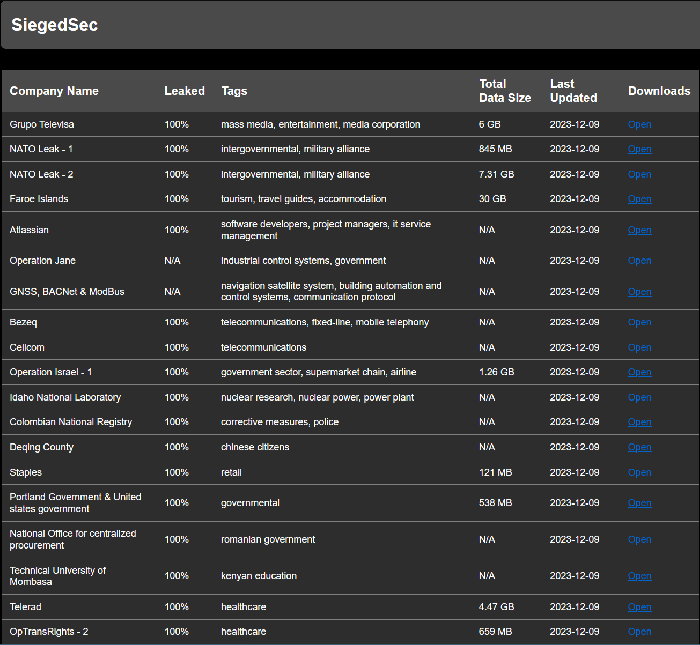Select the Tags column header
This screenshot has width=700, height=645.
pyautogui.click(x=234, y=91)
